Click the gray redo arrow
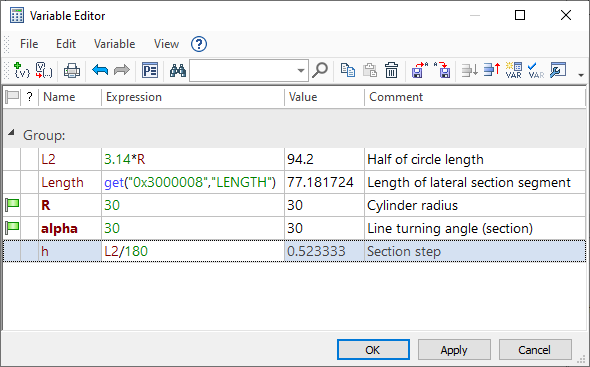 point(122,70)
